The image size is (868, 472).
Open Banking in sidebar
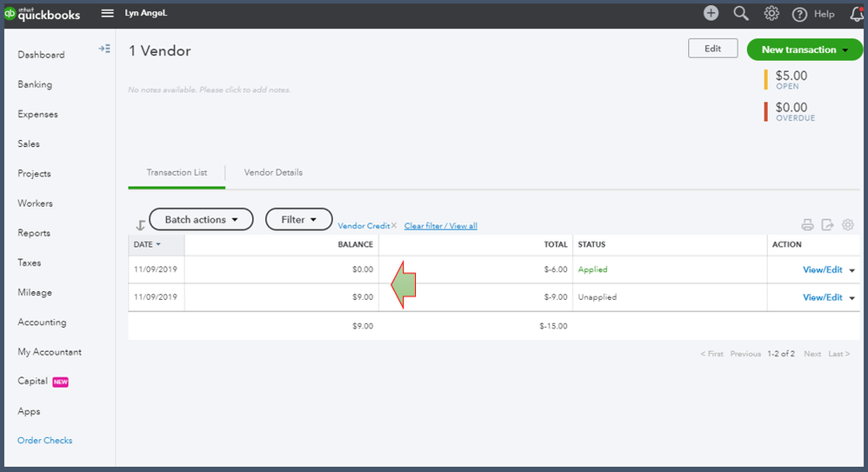35,84
